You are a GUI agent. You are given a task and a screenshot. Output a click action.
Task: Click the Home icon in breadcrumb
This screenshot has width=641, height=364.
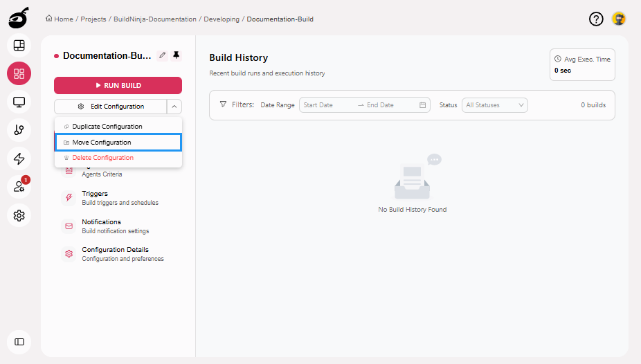(48, 19)
